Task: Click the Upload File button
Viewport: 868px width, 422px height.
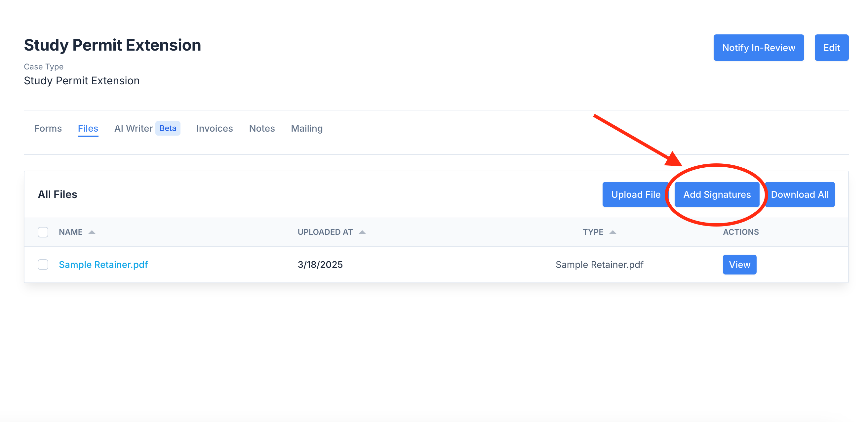Action: pos(636,194)
